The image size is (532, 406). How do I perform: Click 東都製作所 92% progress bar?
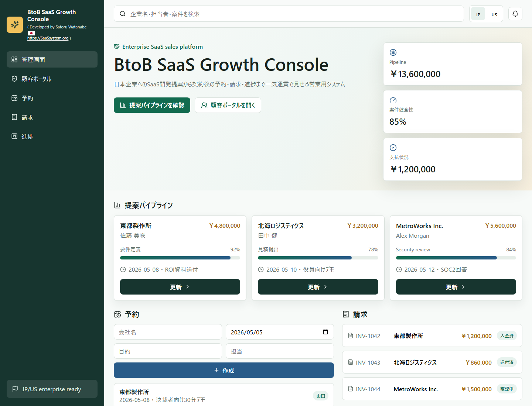click(x=180, y=258)
